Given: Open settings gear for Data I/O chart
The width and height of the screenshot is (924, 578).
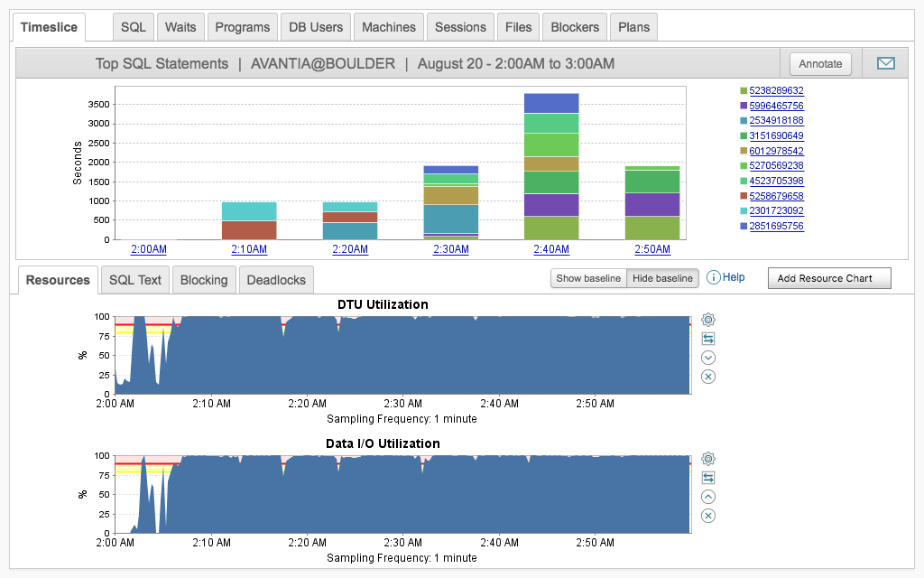Looking at the screenshot, I should point(707,458).
